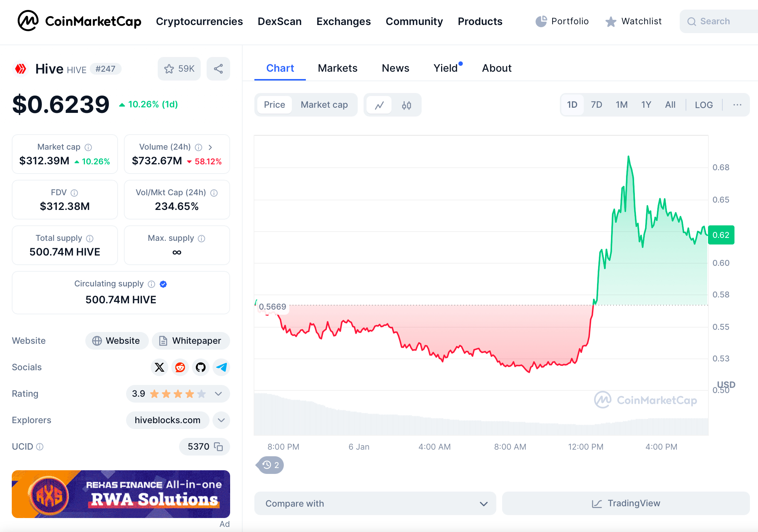
Task: Select the All time range
Action: click(x=670, y=105)
